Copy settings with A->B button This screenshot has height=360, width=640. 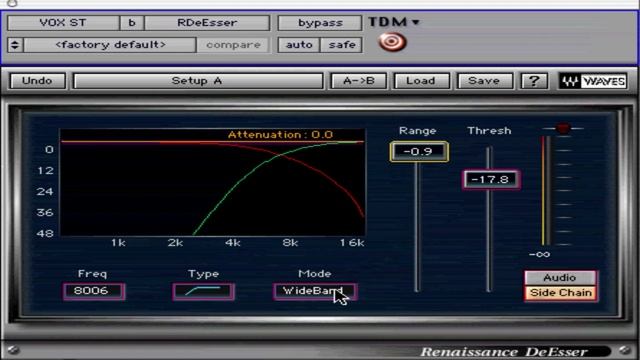coord(358,81)
